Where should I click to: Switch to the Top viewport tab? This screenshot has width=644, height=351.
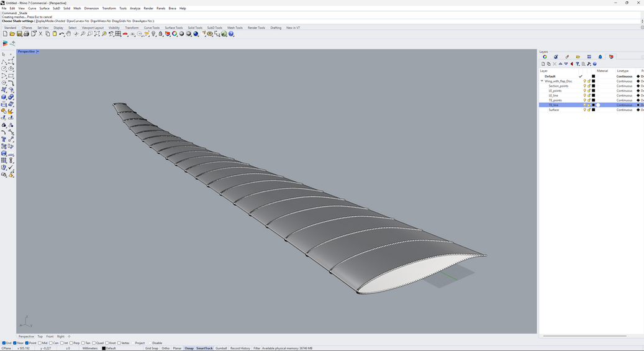40,336
